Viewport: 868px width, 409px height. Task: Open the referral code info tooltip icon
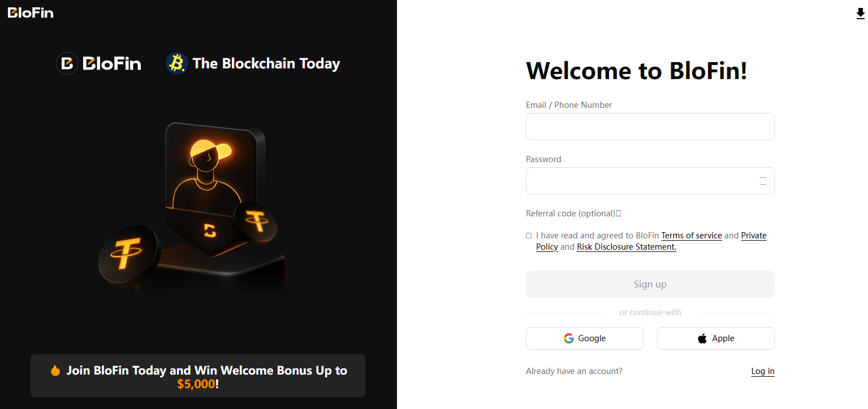619,213
